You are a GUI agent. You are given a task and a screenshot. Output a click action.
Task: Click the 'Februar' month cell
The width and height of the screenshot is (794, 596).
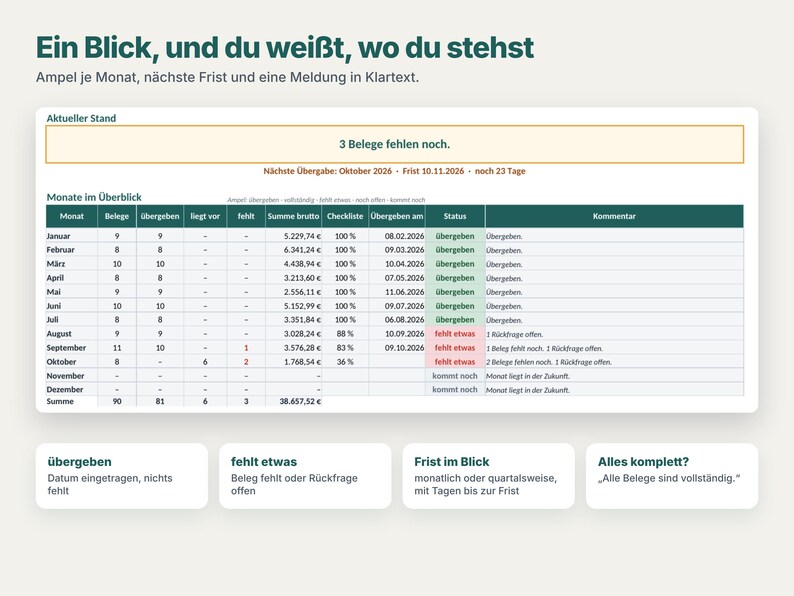pyautogui.click(x=71, y=250)
